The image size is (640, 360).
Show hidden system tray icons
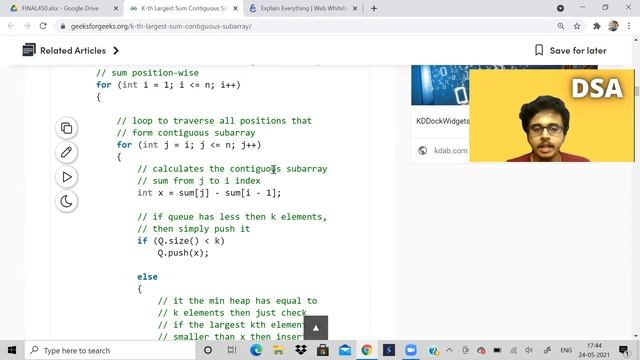pyautogui.click(x=449, y=350)
